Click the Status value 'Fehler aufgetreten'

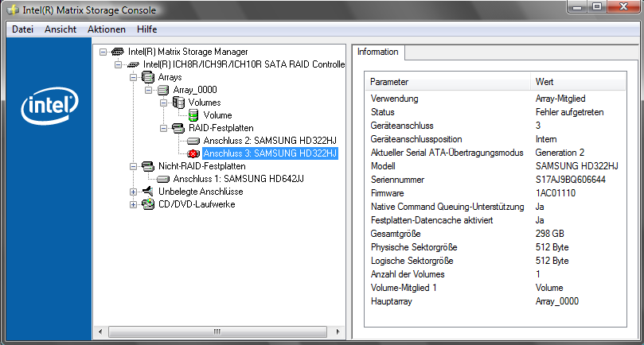(569, 112)
